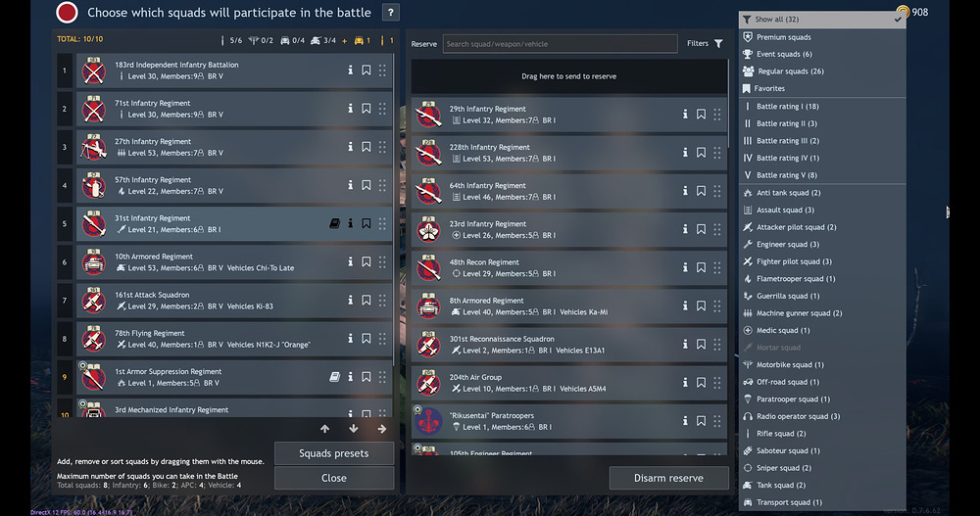This screenshot has width=980, height=516.
Task: Select the 10th Armored Regiment emblem
Action: point(94,262)
